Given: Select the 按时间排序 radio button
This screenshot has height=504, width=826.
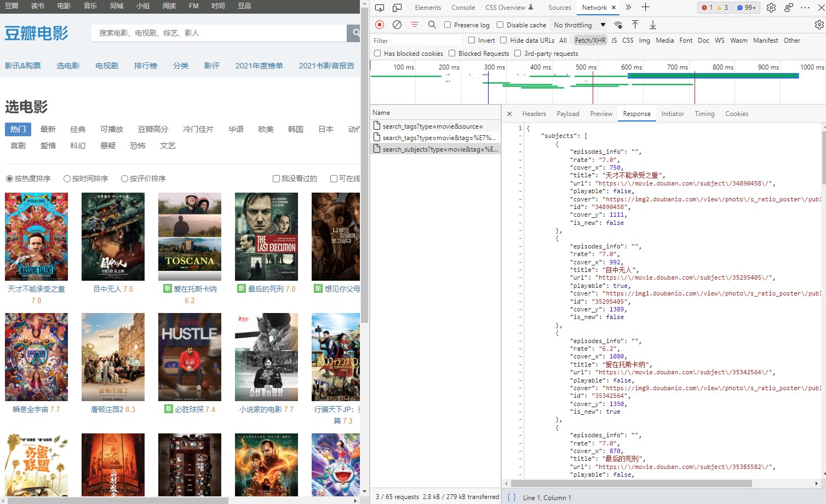Looking at the screenshot, I should pyautogui.click(x=67, y=178).
